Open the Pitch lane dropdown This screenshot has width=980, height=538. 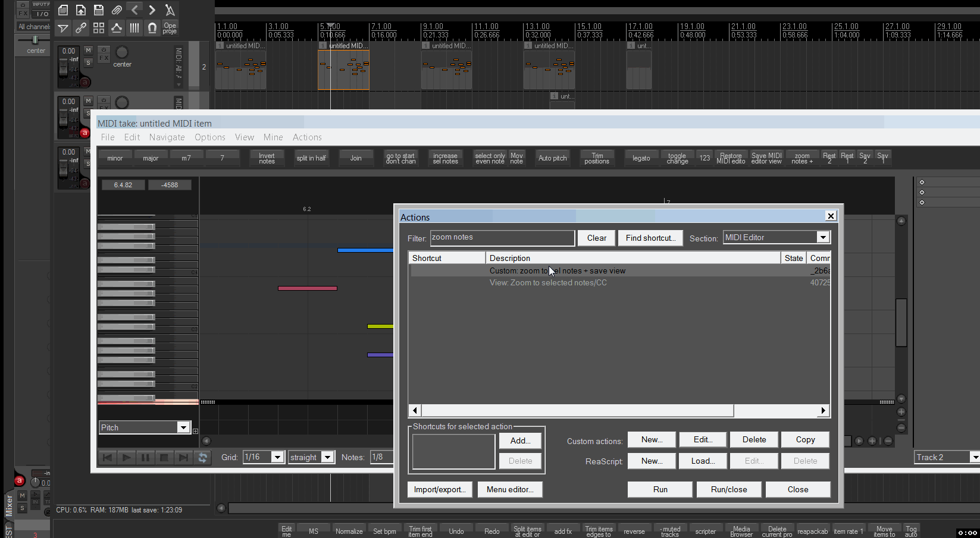coord(145,427)
